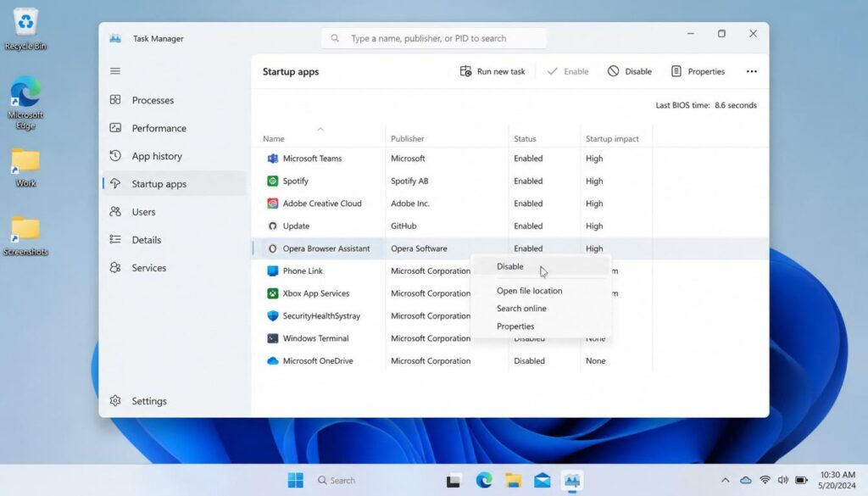The image size is (868, 496).
Task: Click the Enable toolbar button
Action: [x=567, y=71]
